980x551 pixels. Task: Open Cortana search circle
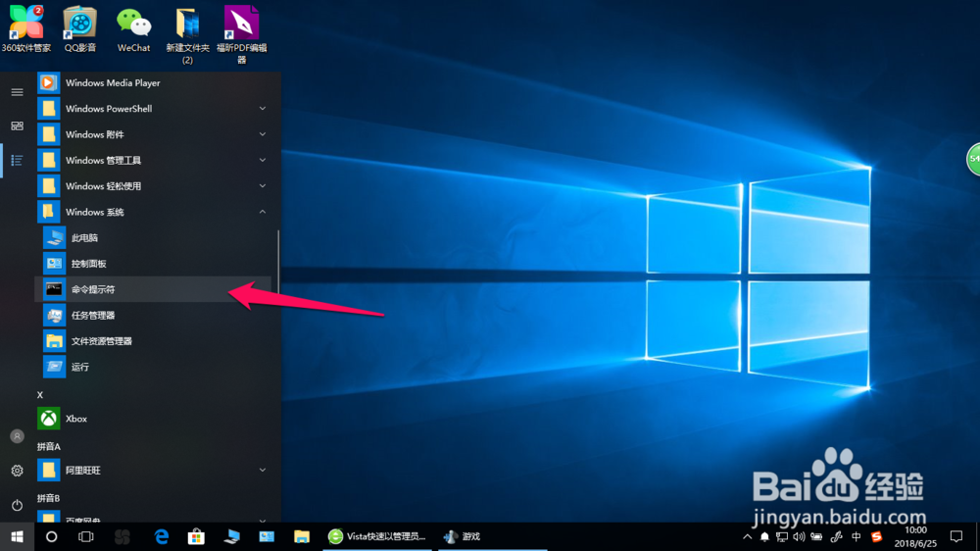(x=51, y=536)
